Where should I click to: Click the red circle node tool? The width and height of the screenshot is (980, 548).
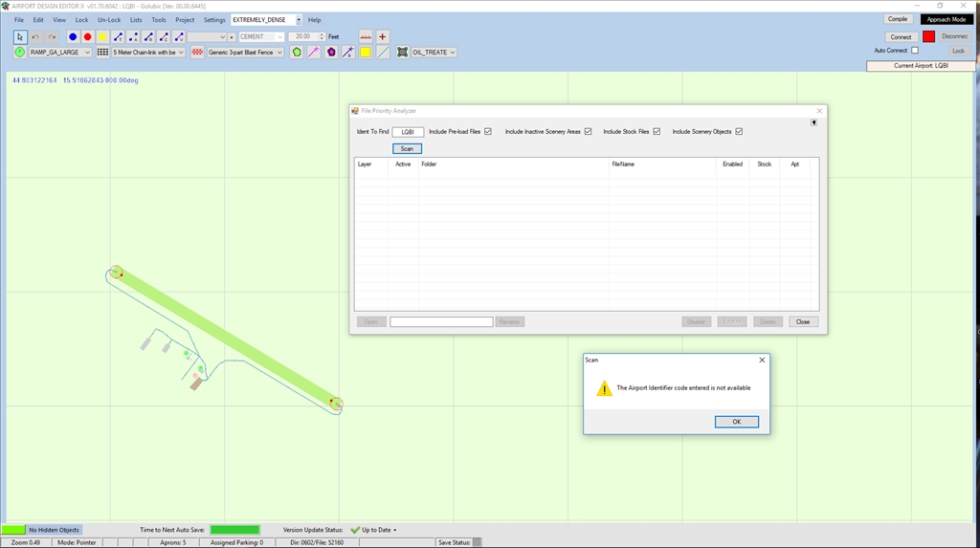tap(88, 37)
